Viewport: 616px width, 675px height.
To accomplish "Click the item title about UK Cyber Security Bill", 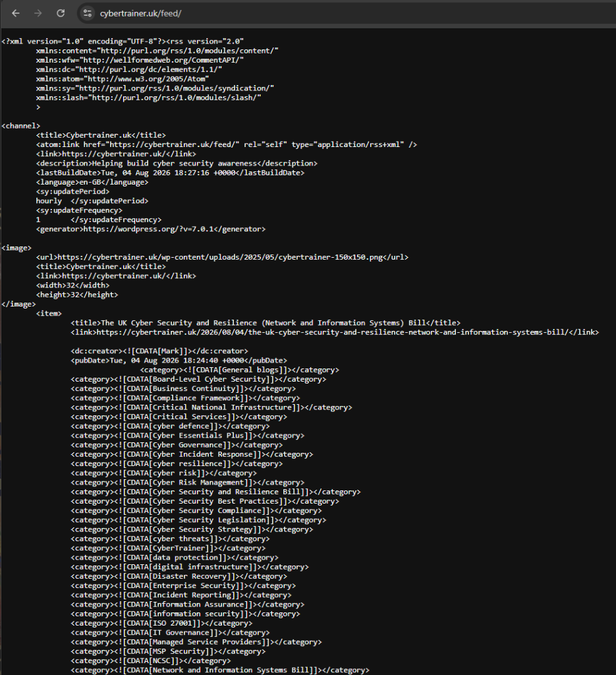I will coord(266,323).
